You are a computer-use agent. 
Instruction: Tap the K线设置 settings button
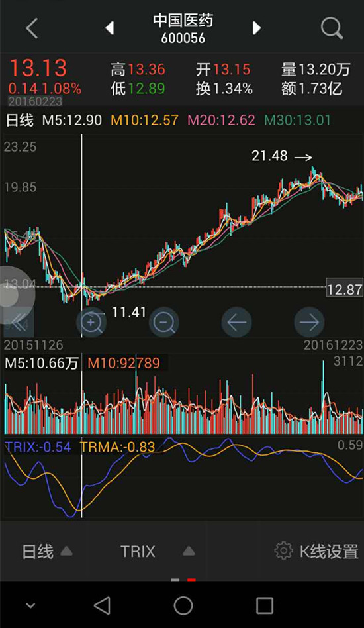pyautogui.click(x=316, y=552)
